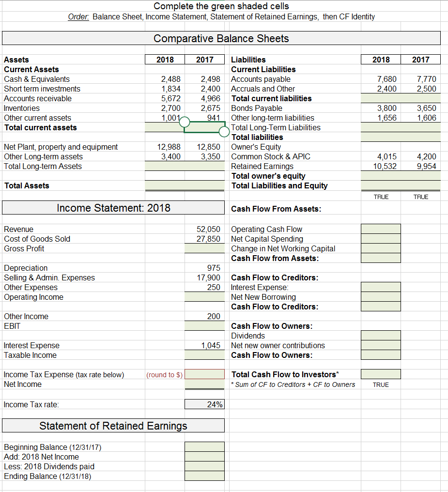Click the Operating Cash Flow input cell
448x492 pixels.
click(x=381, y=229)
